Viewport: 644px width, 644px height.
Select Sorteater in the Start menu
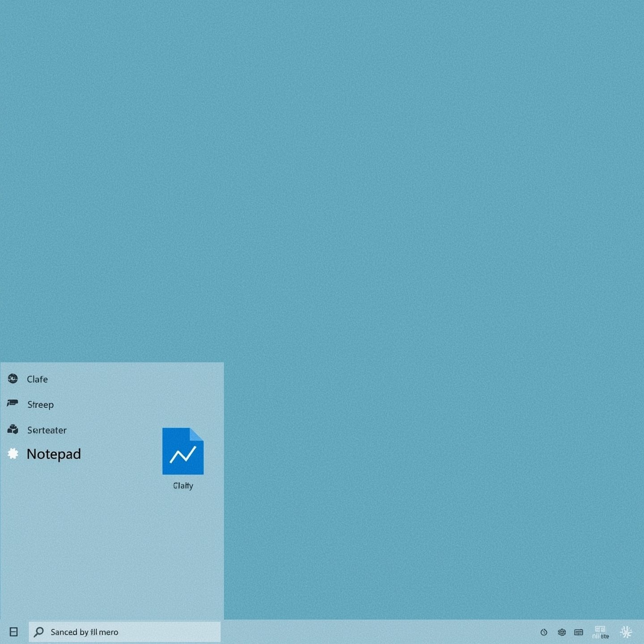pos(47,430)
